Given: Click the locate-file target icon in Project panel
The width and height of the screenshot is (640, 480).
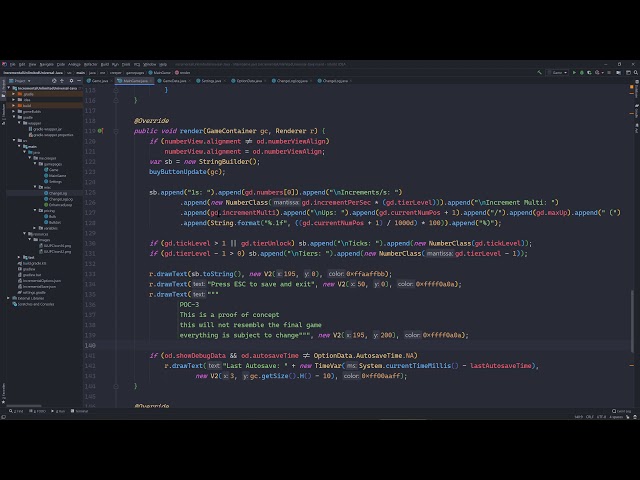Looking at the screenshot, I should (54, 81).
